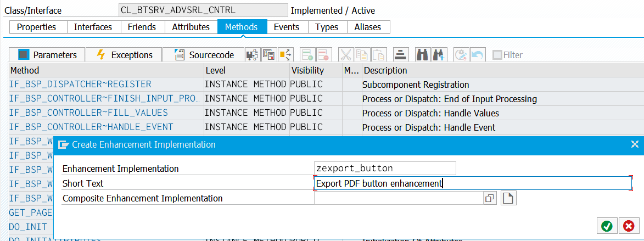
Task: Click the binoculars find next icon
Action: tap(439, 54)
